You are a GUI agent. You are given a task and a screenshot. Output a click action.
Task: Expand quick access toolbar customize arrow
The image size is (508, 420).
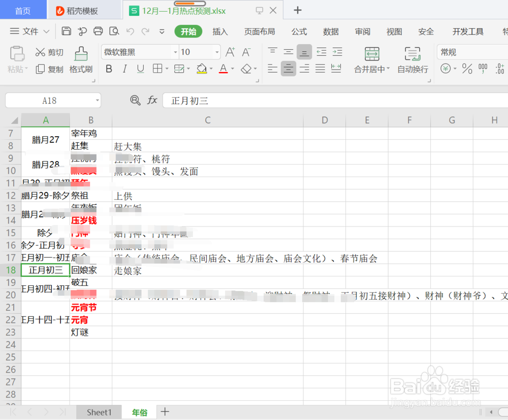(x=162, y=31)
